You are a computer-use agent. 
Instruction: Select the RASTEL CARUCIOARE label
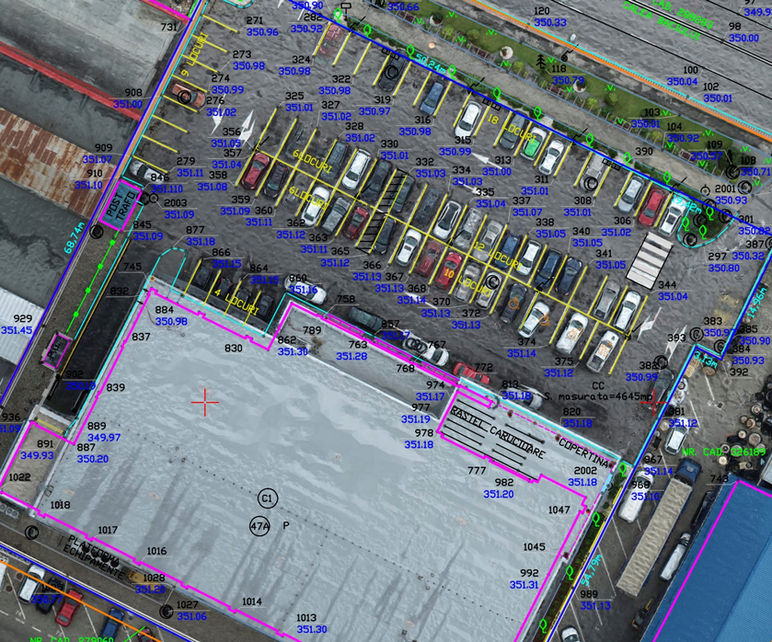(498, 433)
